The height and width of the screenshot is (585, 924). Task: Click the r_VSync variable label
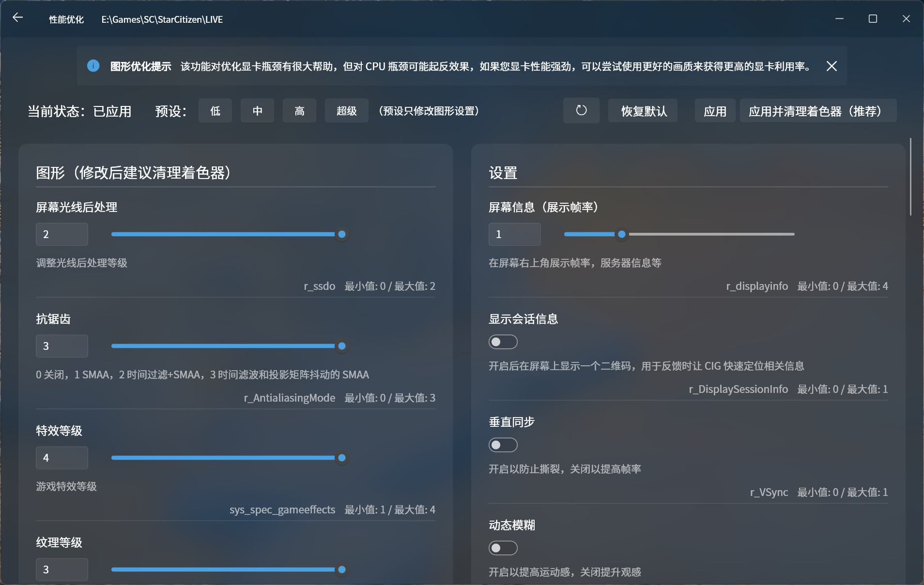coord(769,492)
